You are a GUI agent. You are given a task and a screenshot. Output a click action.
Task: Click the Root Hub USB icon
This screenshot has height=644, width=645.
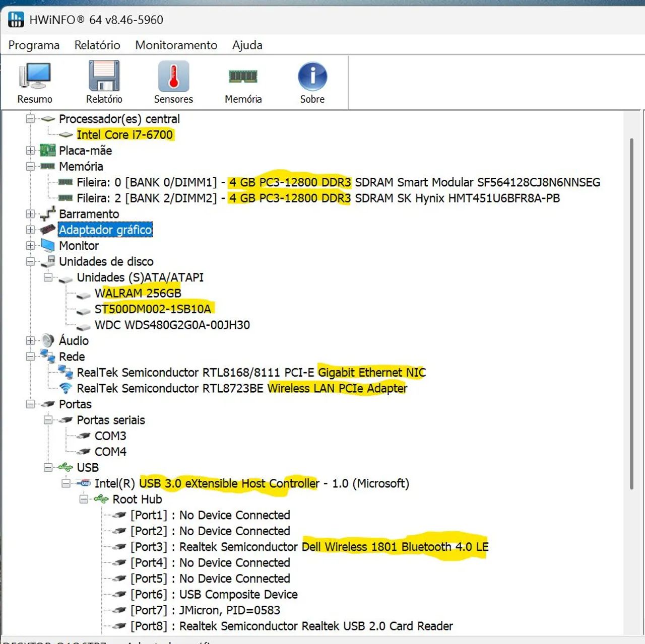pyautogui.click(x=101, y=499)
